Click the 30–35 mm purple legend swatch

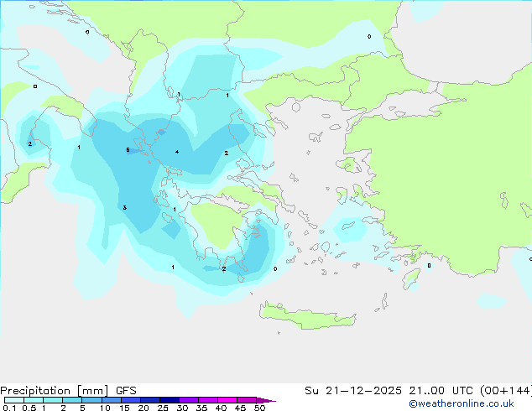coord(189,400)
